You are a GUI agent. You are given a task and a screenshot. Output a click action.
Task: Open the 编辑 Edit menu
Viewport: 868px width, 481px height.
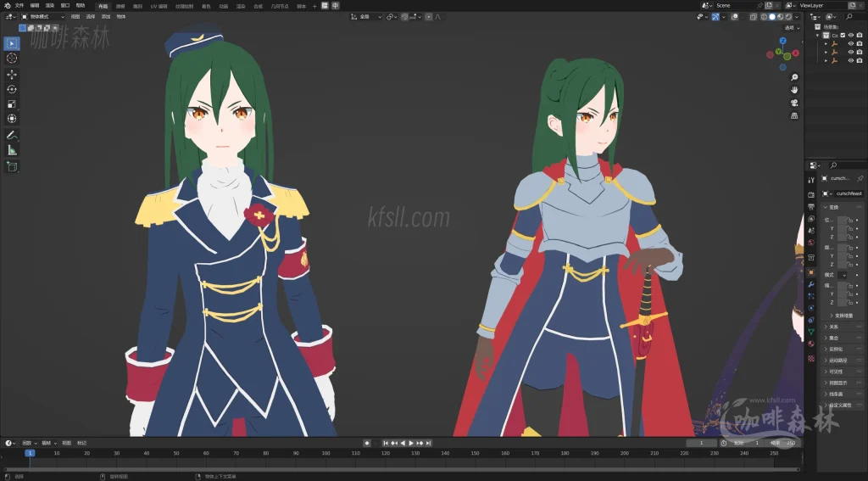pos(34,6)
